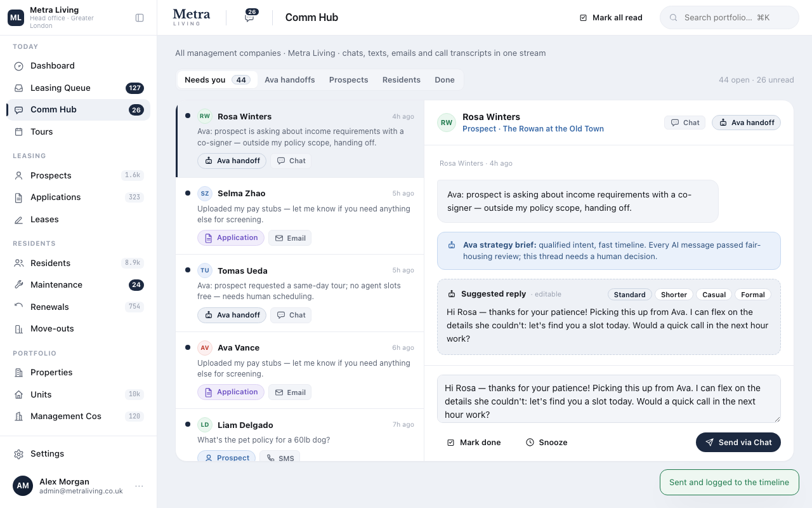Open Renewals in the sidebar
The image size is (812, 508).
(x=79, y=307)
